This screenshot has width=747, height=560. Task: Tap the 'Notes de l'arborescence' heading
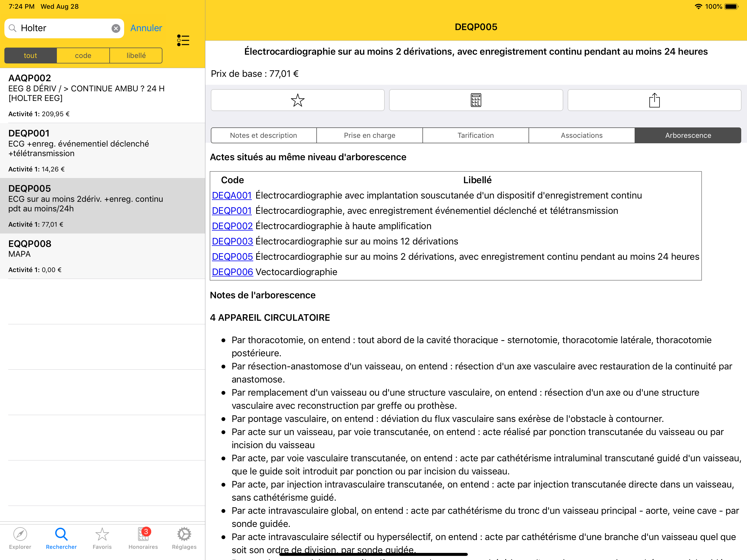click(x=263, y=296)
